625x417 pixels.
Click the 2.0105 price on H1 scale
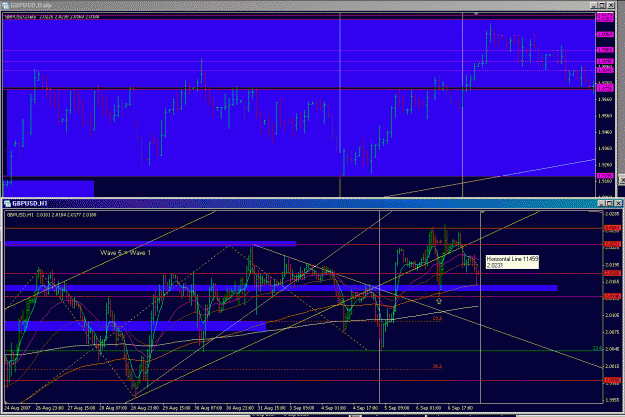coord(612,315)
